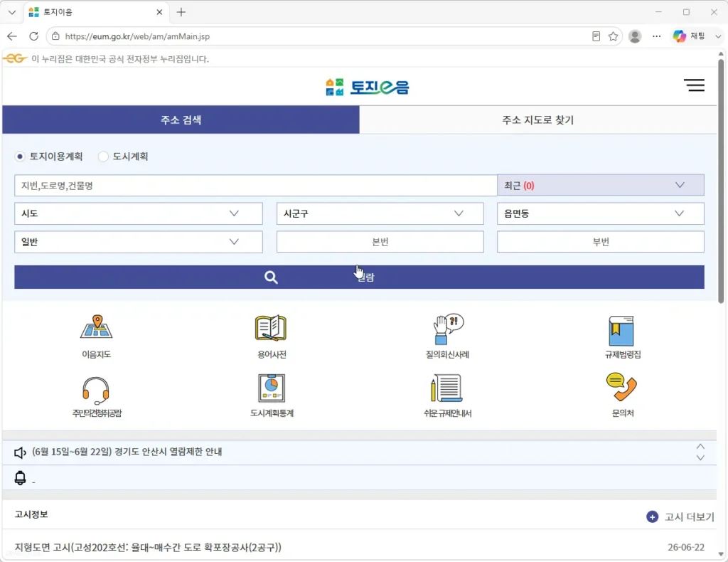The width and height of the screenshot is (728, 562).
Task: Open the 쉬운 규제안내서 document icon
Action: coord(447,388)
